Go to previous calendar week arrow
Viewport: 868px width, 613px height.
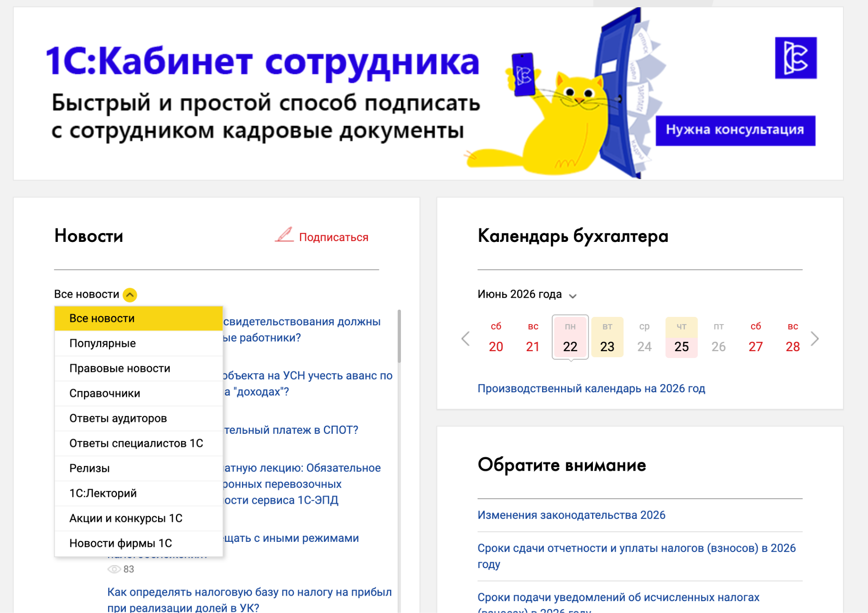[465, 338]
